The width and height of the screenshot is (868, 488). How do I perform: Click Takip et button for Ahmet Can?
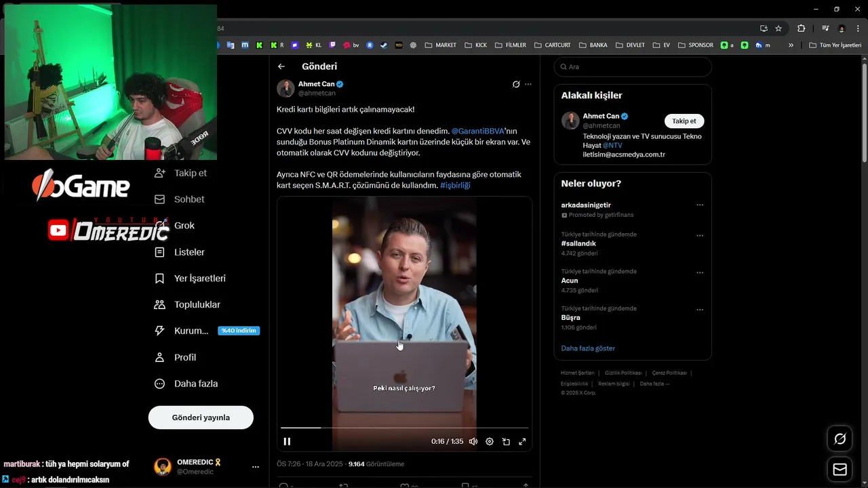684,121
